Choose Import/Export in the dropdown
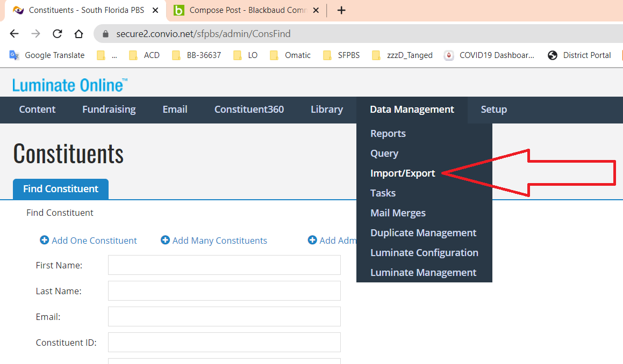This screenshot has width=623, height=364. [x=403, y=173]
